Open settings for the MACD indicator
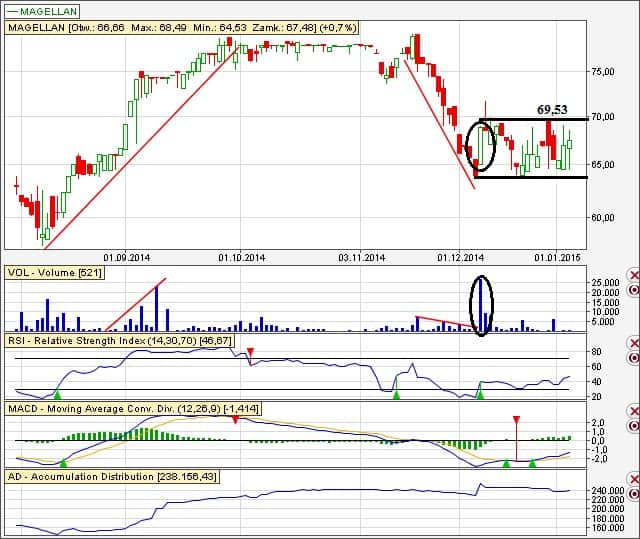 pos(634,426)
